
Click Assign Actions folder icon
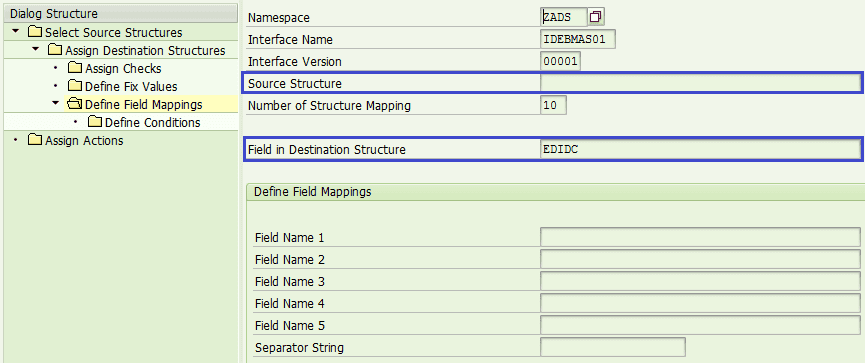point(35,140)
